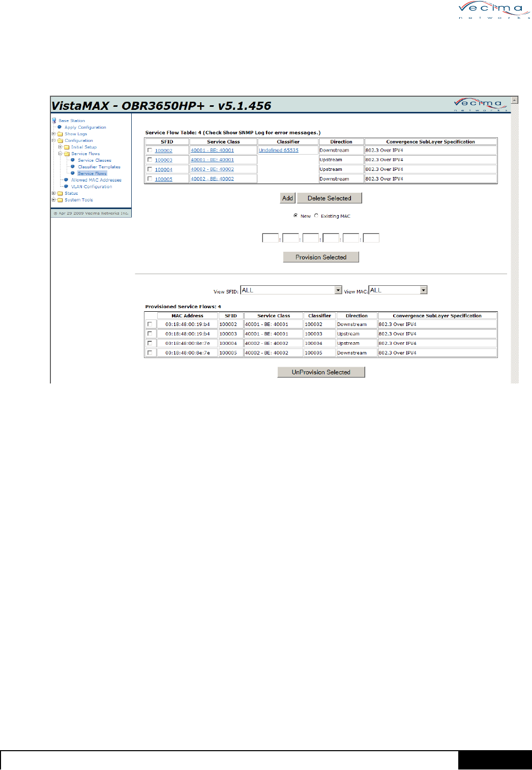Viewport: 532px width, 770px height.
Task: Click the scrollbar up arrow
Action: click(515, 100)
